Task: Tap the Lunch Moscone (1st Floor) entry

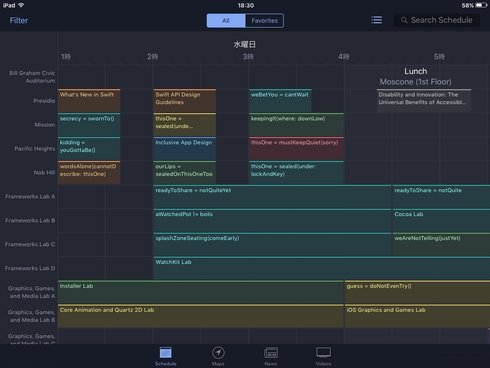Action: [x=415, y=77]
